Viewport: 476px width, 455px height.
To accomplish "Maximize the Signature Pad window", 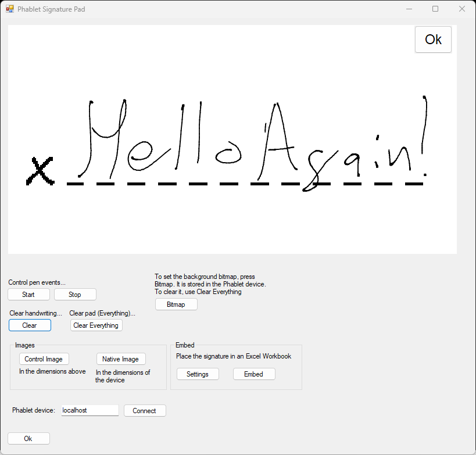I will coord(435,9).
